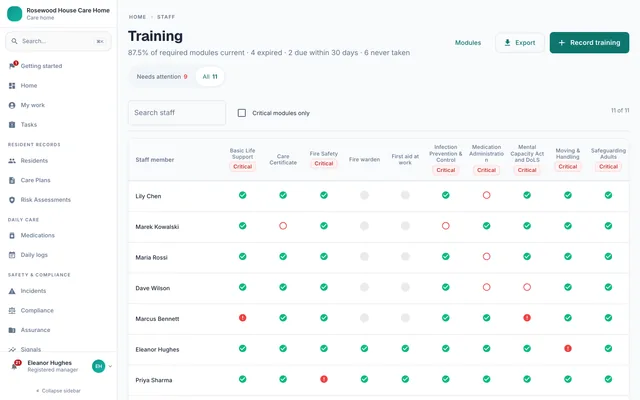Open Eleanor Hughes's staff row name in table
The image size is (640, 400).
(157, 349)
